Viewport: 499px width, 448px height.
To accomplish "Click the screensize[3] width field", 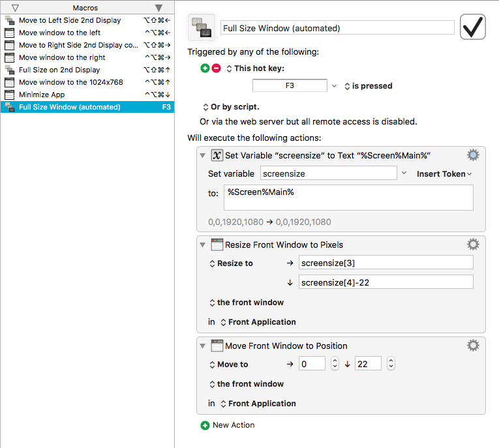I will (x=386, y=263).
